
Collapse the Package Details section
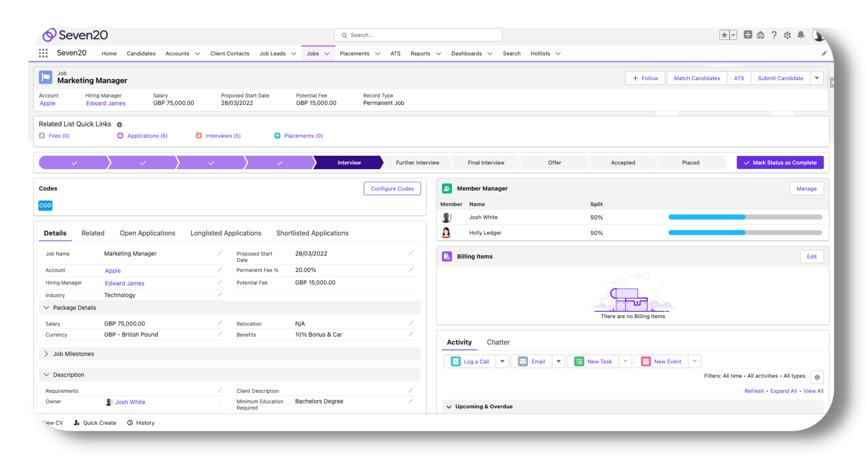pos(47,308)
